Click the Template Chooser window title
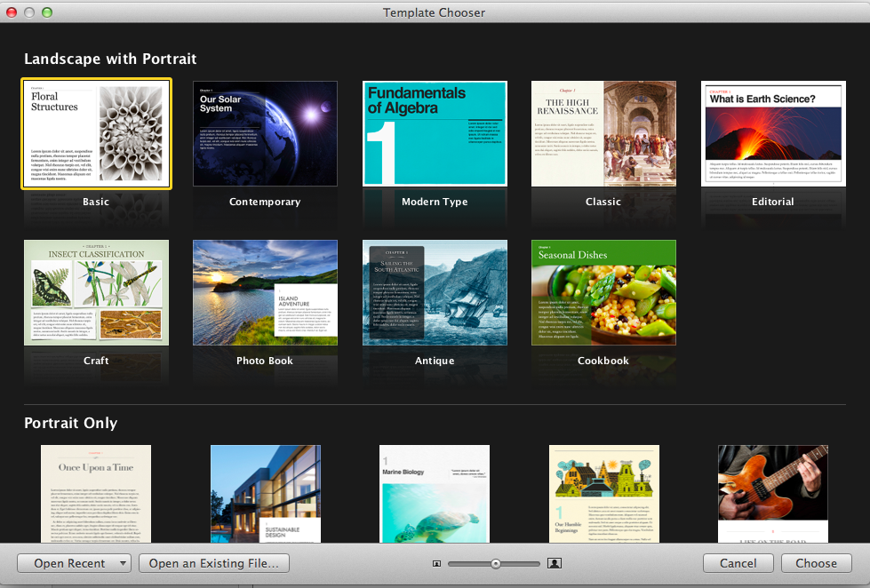Screen dimensions: 870x588 [434, 12]
